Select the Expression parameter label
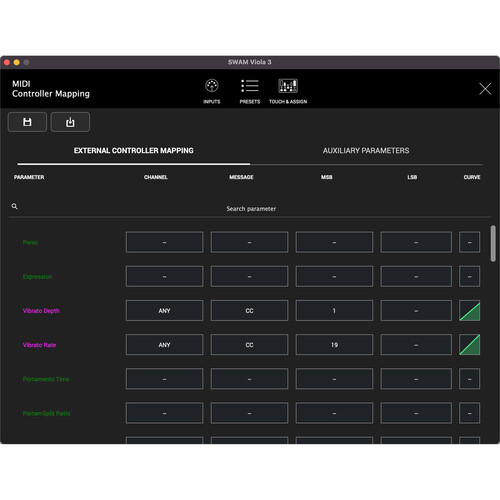500x500 pixels. click(x=37, y=277)
